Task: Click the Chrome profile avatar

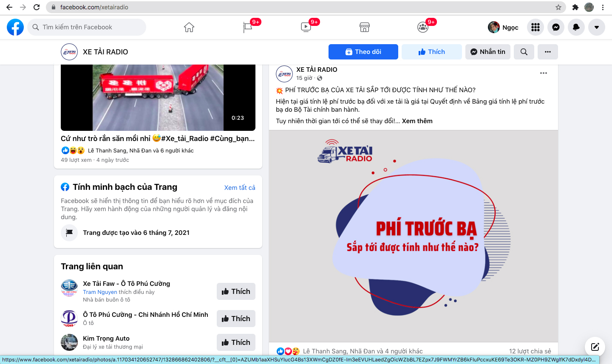Action: coord(589,7)
